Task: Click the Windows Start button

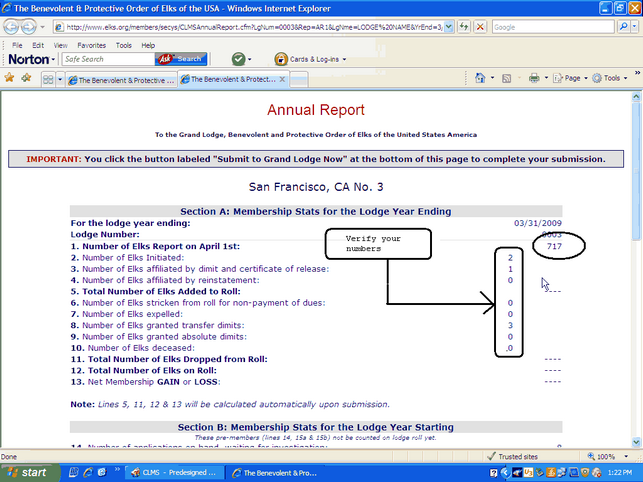Action: pyautogui.click(x=27, y=472)
